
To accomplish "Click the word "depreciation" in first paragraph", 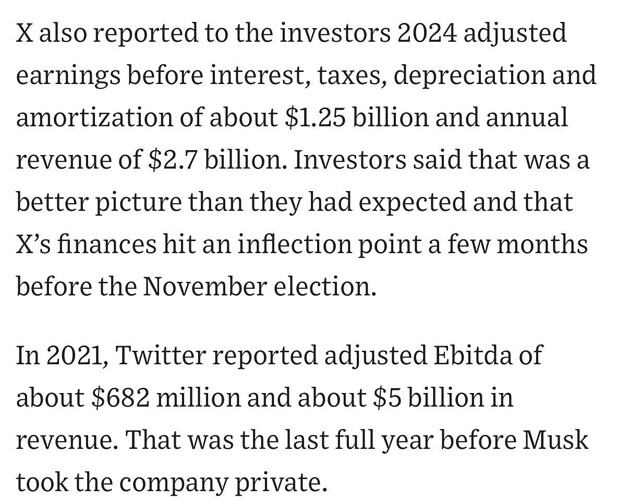I will pos(469,77).
